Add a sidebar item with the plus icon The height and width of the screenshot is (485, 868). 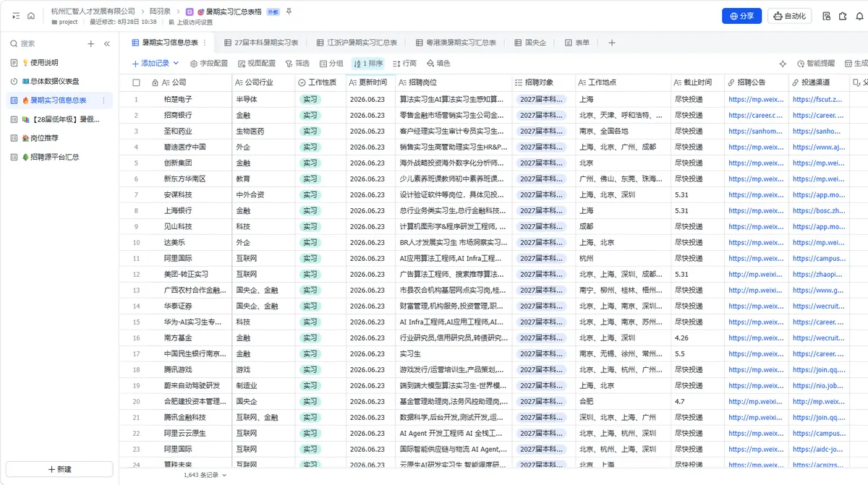coord(91,43)
